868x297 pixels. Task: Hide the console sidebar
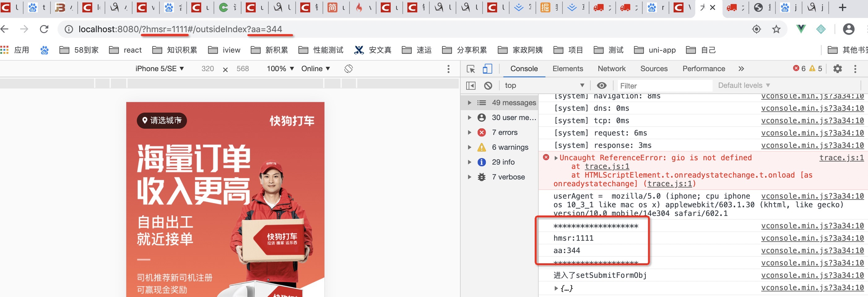pyautogui.click(x=471, y=86)
